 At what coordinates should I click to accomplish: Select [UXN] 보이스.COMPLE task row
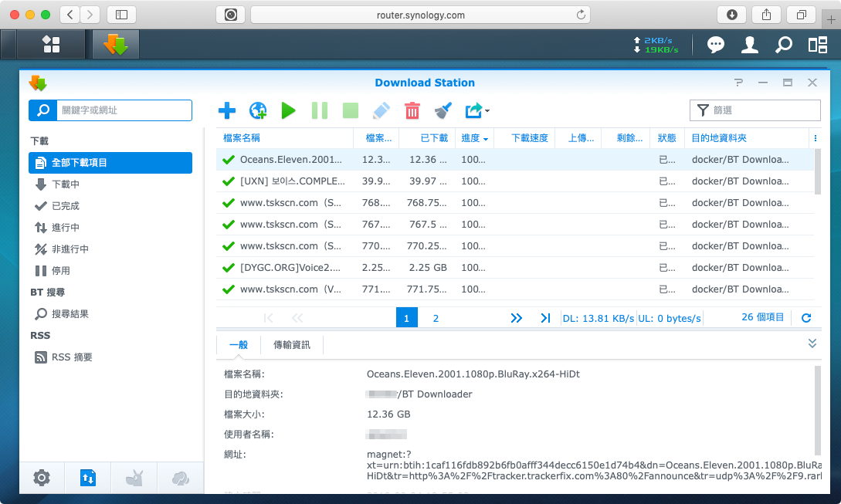tap(515, 181)
